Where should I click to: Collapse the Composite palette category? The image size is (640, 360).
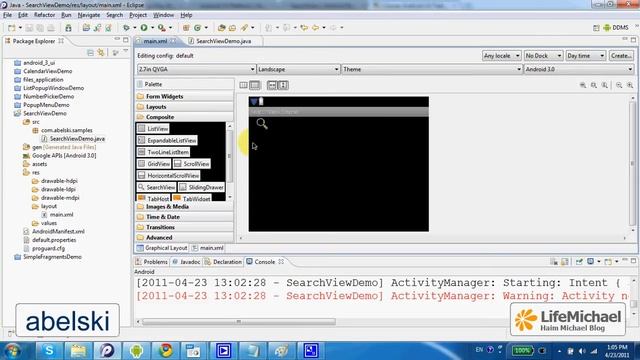point(184,117)
